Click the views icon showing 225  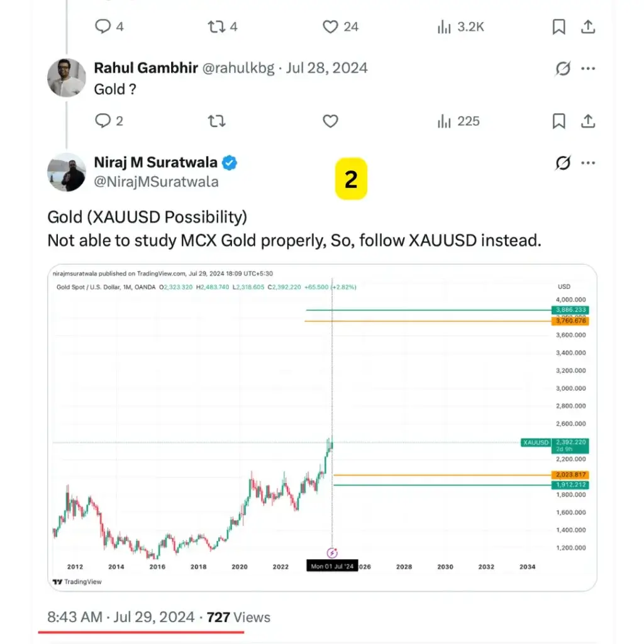pyautogui.click(x=445, y=121)
